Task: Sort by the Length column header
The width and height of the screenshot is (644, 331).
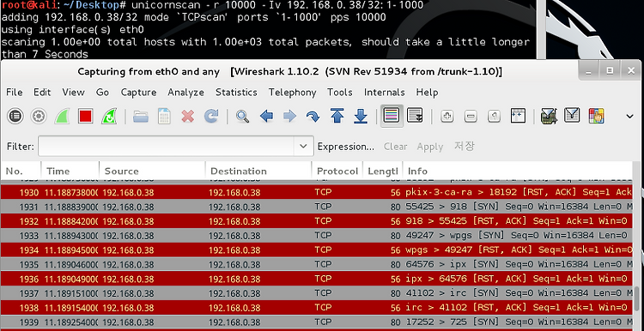Action: pyautogui.click(x=383, y=171)
